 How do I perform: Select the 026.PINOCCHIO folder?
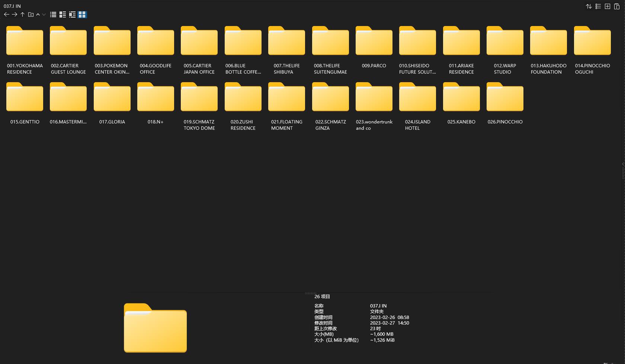(x=505, y=103)
